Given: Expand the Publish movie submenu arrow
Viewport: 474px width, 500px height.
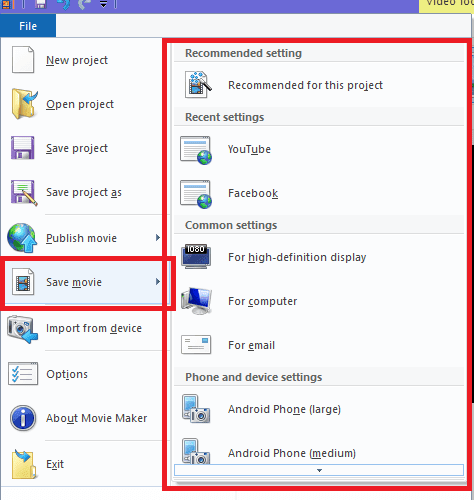Looking at the screenshot, I should click(x=158, y=238).
